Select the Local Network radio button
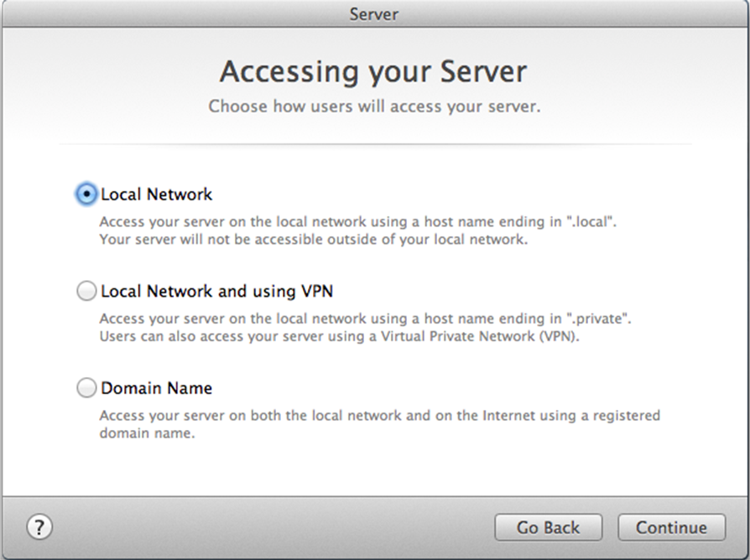Screen dimensions: 750x560 86,194
